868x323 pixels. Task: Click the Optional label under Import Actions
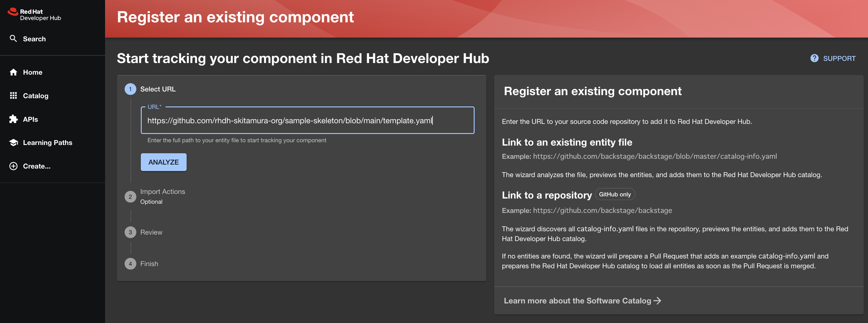pyautogui.click(x=151, y=202)
